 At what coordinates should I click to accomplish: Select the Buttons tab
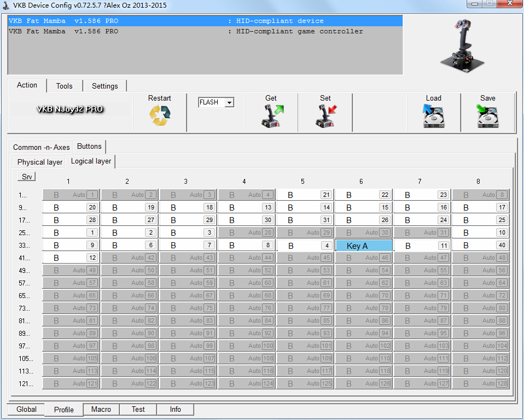pos(89,147)
